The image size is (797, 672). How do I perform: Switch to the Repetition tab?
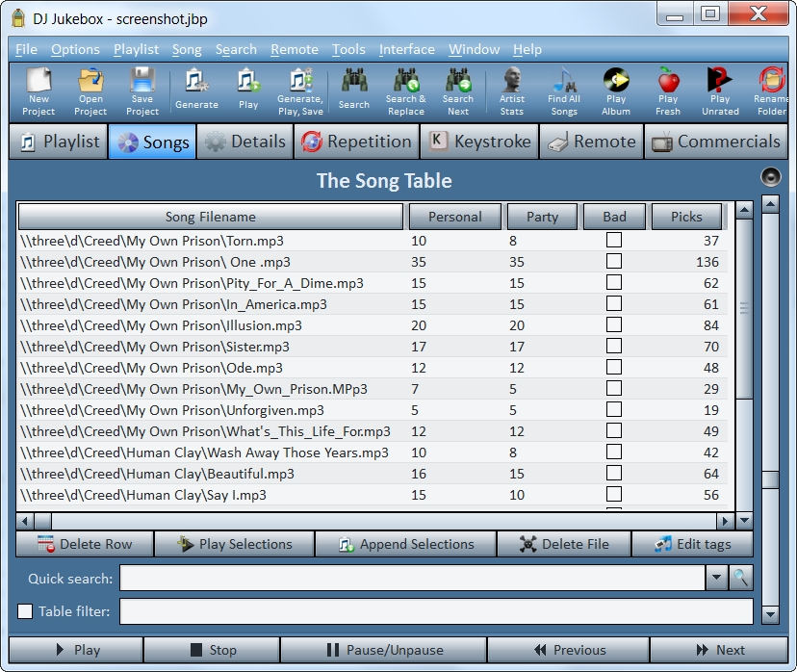coord(356,142)
